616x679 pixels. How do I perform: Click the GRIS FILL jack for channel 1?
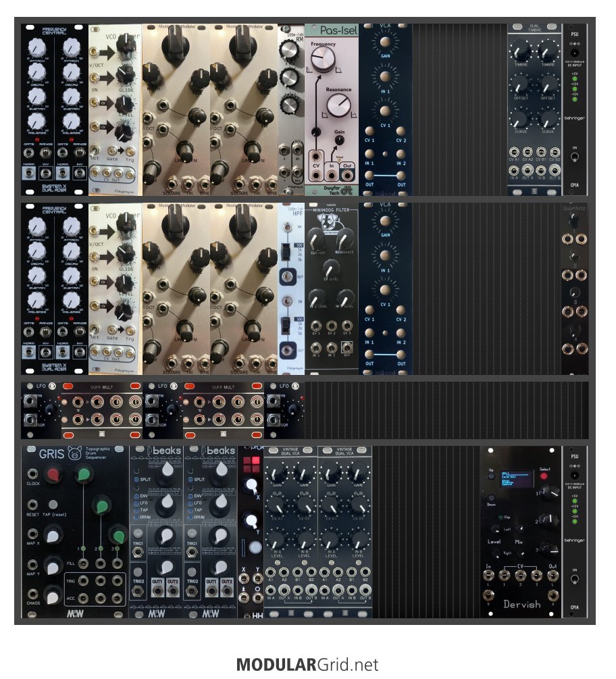coord(84,564)
